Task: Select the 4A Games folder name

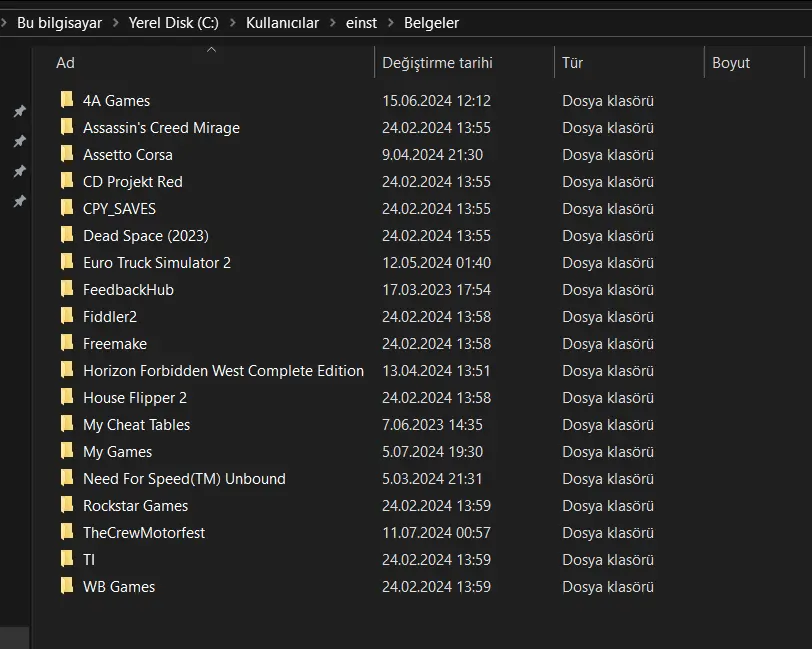Action: click(x=117, y=100)
